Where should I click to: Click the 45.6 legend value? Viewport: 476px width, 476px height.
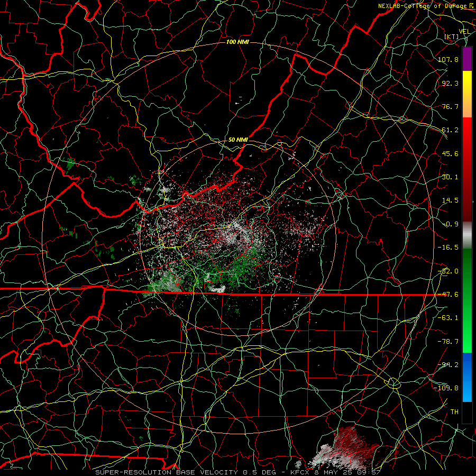(450, 153)
